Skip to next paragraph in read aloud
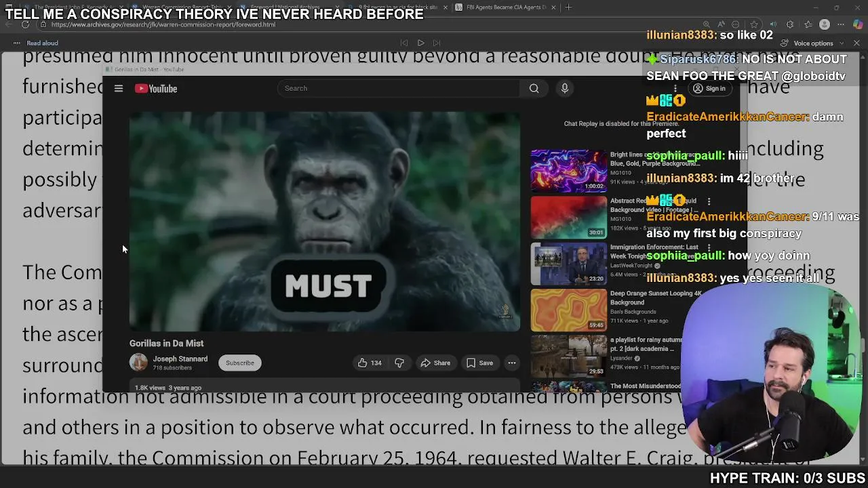868x488 pixels. pyautogui.click(x=437, y=43)
